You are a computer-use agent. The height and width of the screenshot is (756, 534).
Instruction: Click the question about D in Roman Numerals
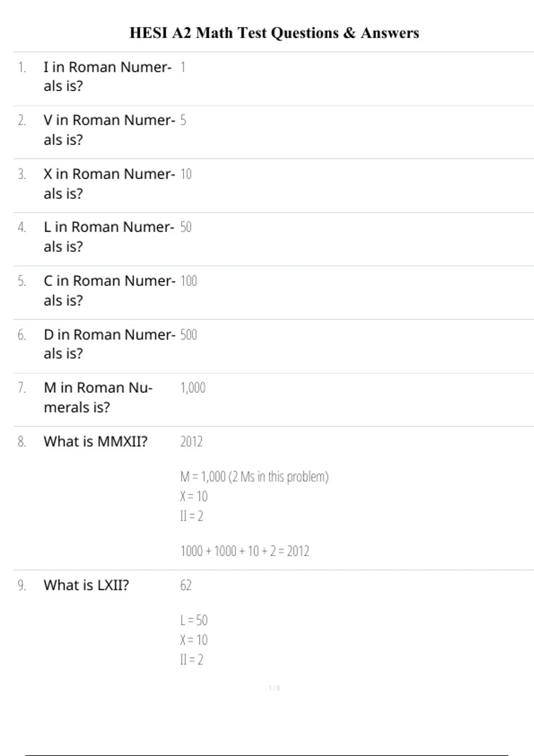point(109,344)
